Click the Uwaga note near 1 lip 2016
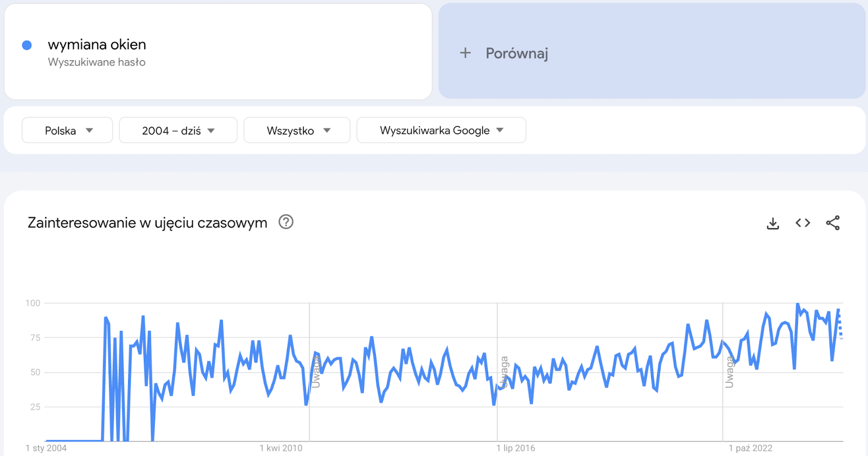 click(x=504, y=372)
